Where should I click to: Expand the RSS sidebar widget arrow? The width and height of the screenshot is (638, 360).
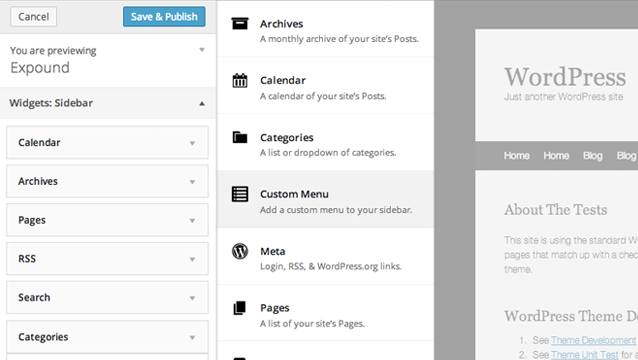pyautogui.click(x=192, y=260)
